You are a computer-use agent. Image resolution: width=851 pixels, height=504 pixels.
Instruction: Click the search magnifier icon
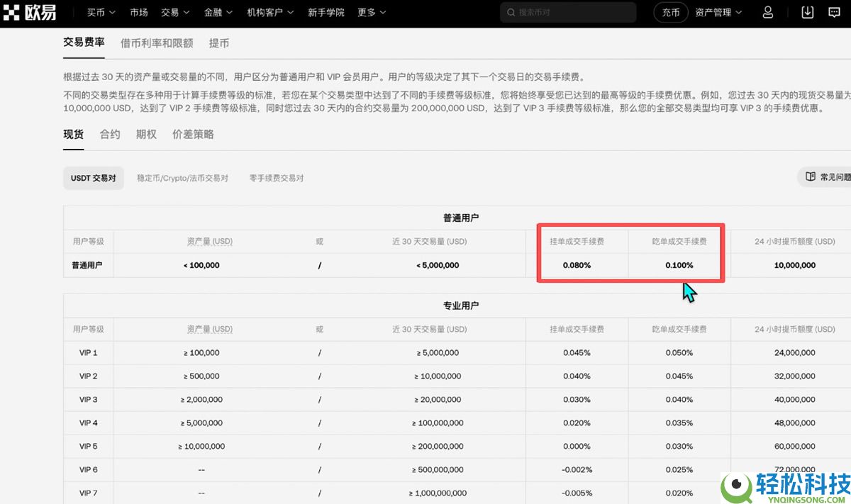510,12
